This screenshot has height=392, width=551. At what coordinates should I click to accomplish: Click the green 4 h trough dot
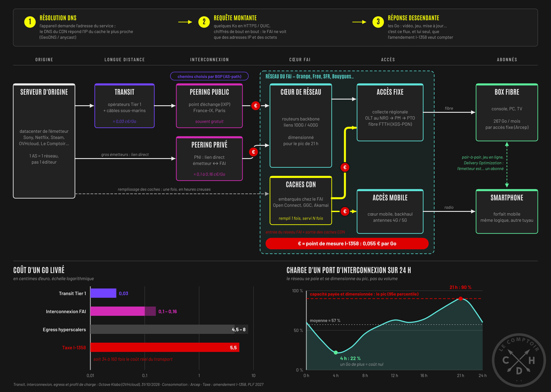335,352
